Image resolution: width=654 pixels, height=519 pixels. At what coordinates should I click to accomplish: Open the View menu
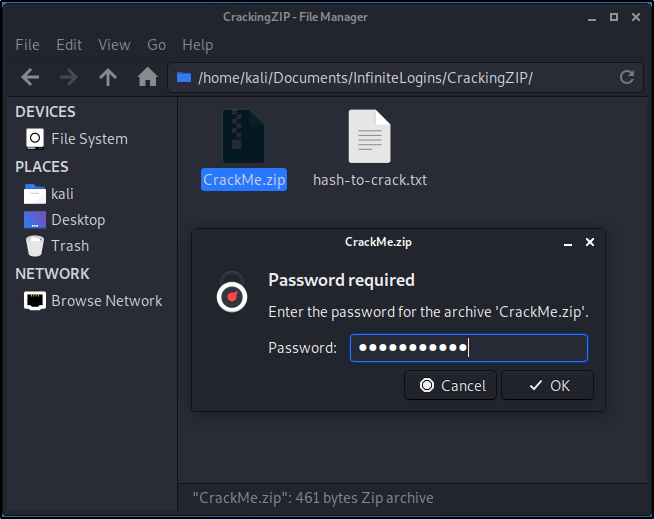[x=114, y=45]
